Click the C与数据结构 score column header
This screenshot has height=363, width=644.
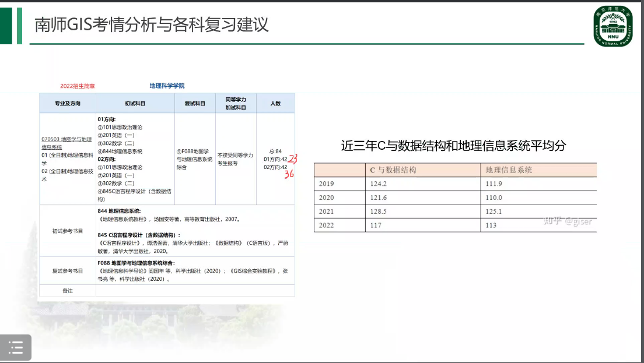pyautogui.click(x=393, y=170)
